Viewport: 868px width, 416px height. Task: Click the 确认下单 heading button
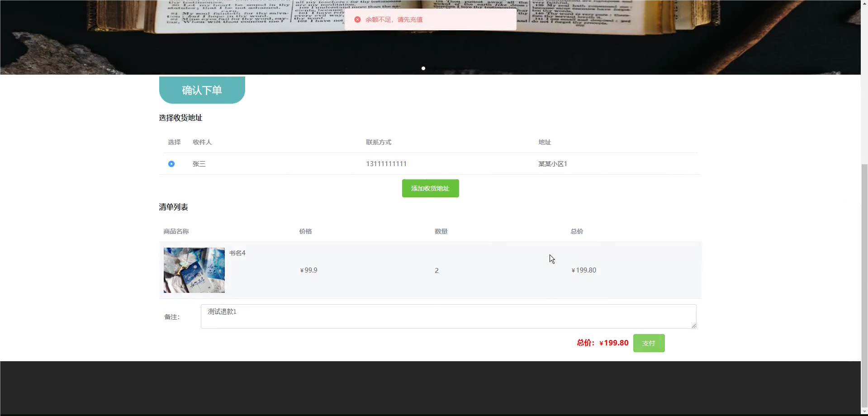(202, 90)
